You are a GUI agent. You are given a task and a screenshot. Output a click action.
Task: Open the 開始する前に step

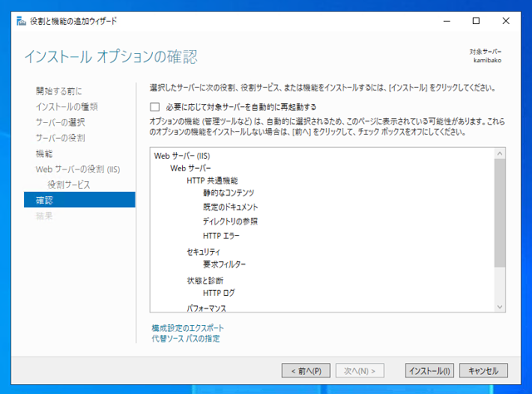(59, 91)
